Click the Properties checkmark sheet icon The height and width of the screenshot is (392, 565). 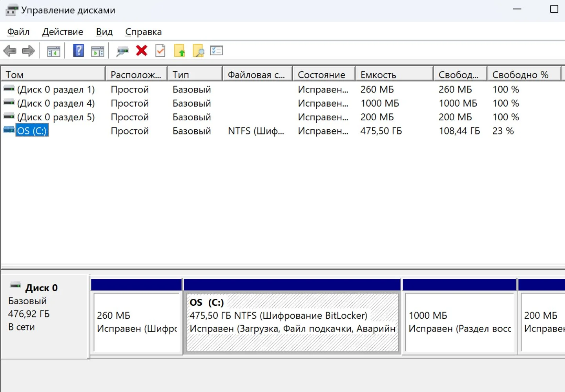pyautogui.click(x=160, y=51)
